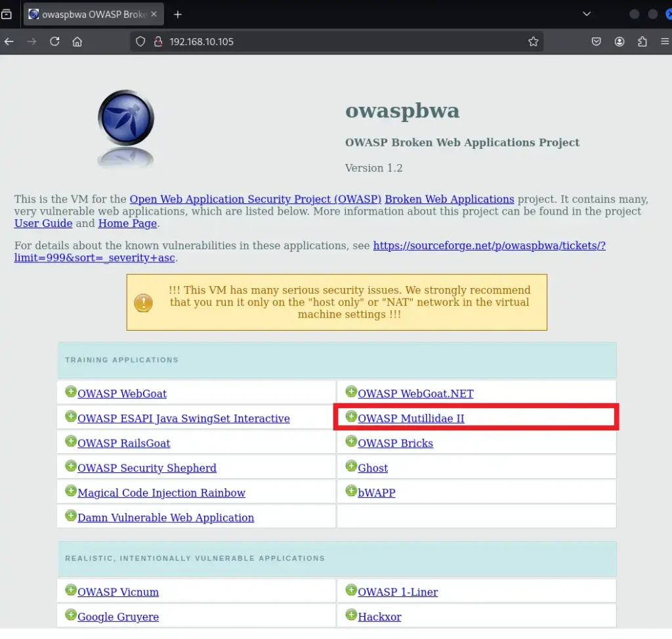The width and height of the screenshot is (672, 639).
Task: Expand the OWASP RailsGoat plus icon
Action: (x=71, y=442)
